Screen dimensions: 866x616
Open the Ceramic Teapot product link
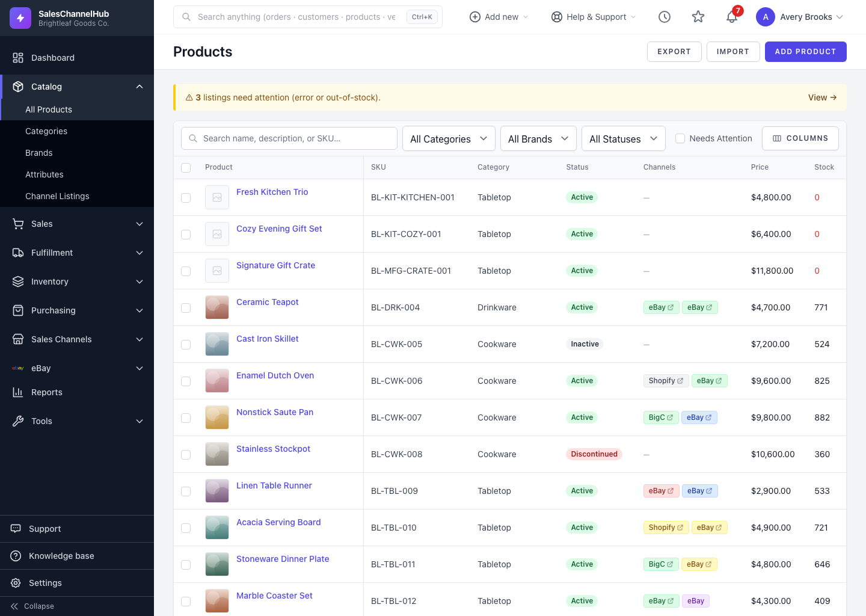click(268, 302)
